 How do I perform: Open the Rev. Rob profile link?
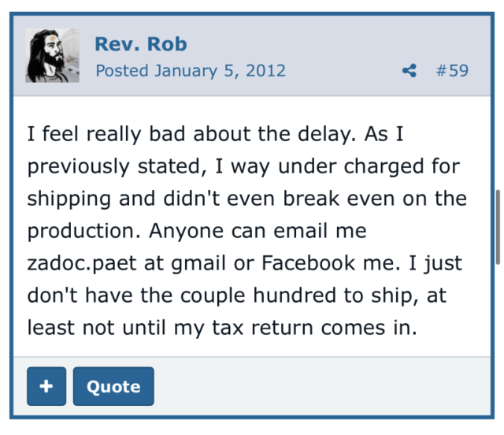pyautogui.click(x=140, y=44)
